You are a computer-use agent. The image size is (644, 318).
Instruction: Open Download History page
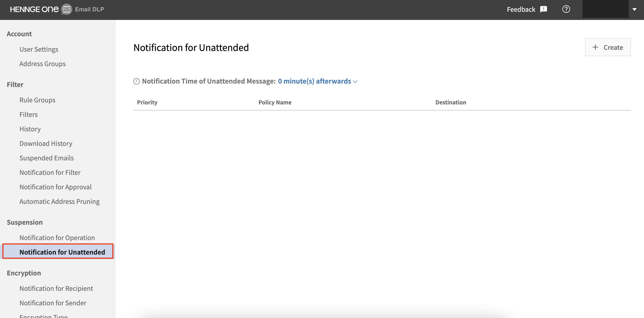(46, 143)
